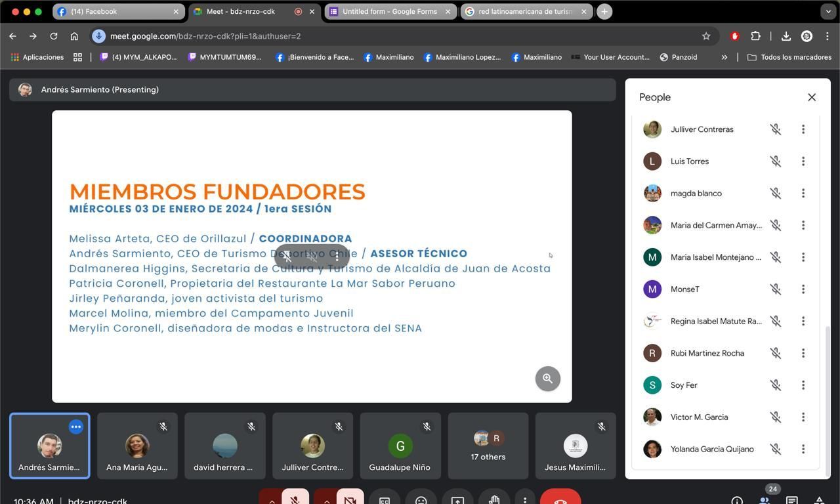Mute Luis Torres's microphone in People list
This screenshot has height=504, width=840.
coord(776,161)
